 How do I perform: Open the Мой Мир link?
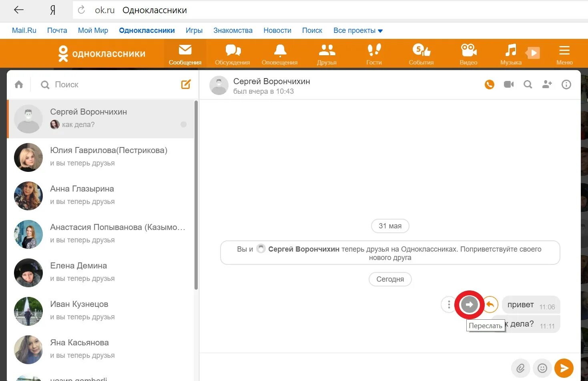(93, 30)
